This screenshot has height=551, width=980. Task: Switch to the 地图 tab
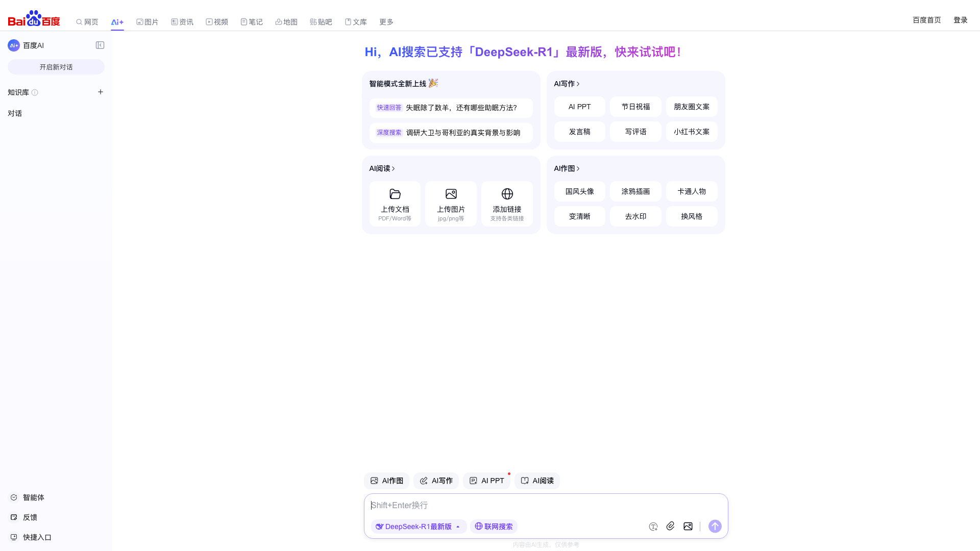pos(286,22)
